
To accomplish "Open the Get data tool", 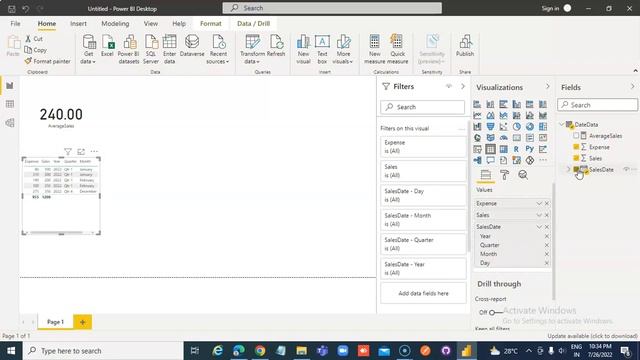I will coord(89,49).
